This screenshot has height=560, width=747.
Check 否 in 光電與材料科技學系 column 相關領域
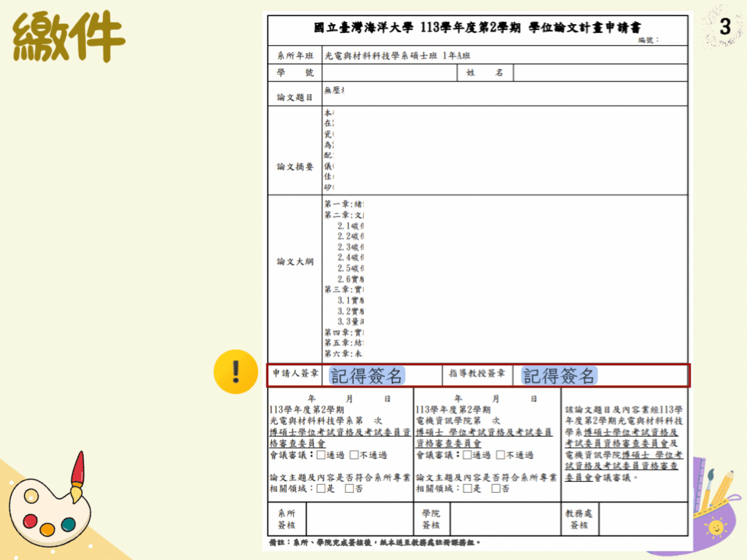coord(349,489)
